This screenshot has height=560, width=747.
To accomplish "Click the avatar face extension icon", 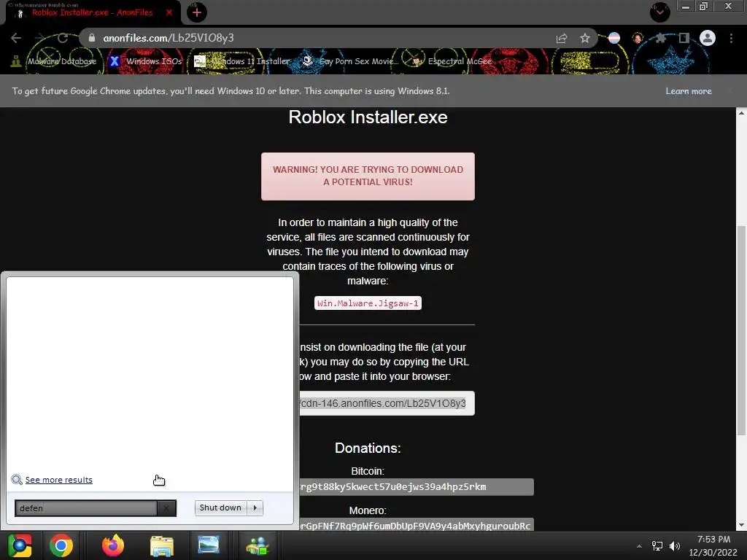I will [x=638, y=38].
